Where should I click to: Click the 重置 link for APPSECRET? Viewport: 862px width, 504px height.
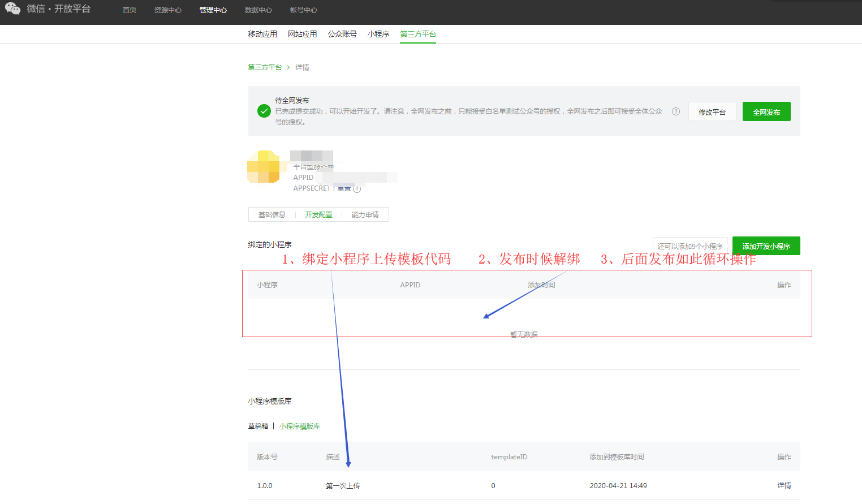click(344, 188)
